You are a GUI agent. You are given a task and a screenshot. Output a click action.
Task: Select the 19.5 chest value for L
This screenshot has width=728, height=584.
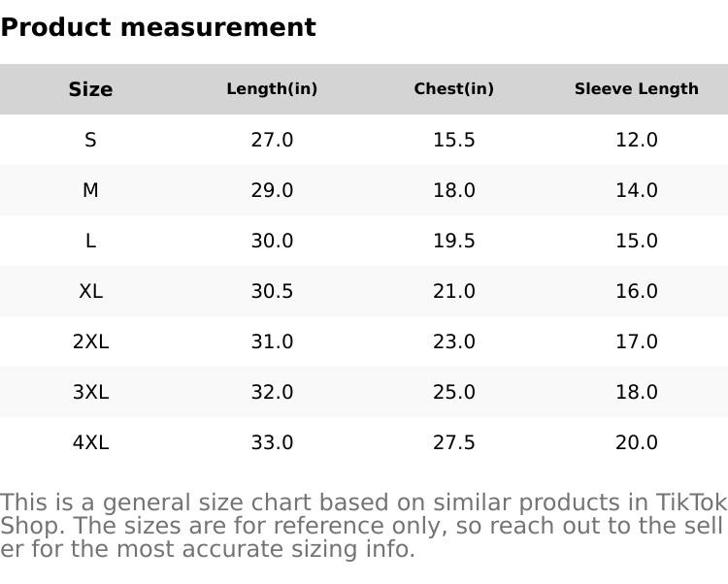(453, 241)
